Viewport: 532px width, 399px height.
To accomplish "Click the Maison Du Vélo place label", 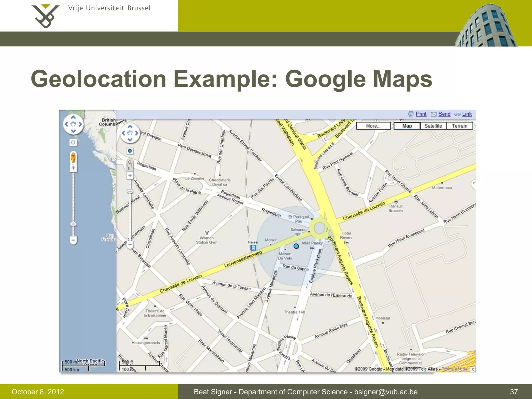I will pyautogui.click(x=285, y=256).
